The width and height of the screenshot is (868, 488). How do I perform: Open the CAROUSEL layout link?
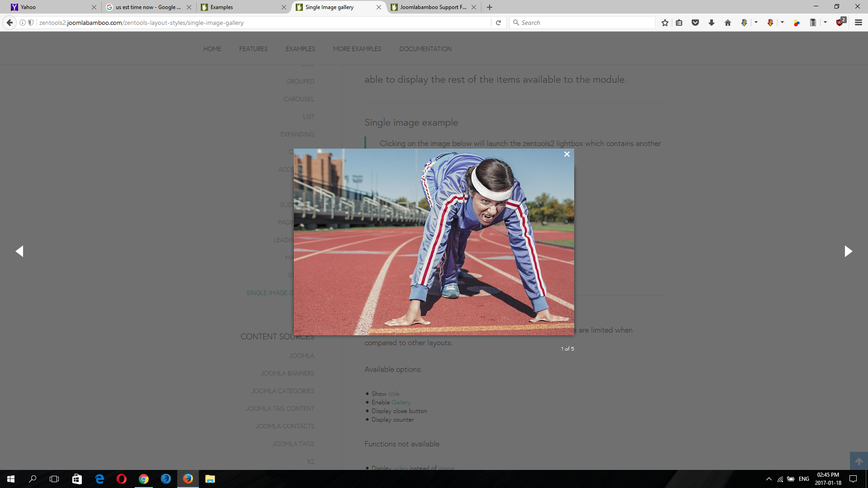pos(299,99)
